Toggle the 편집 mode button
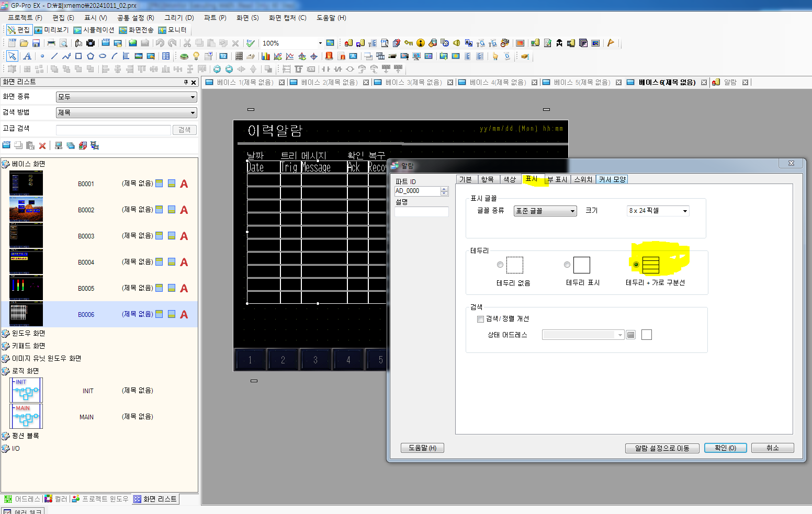The image size is (812, 514). click(18, 30)
